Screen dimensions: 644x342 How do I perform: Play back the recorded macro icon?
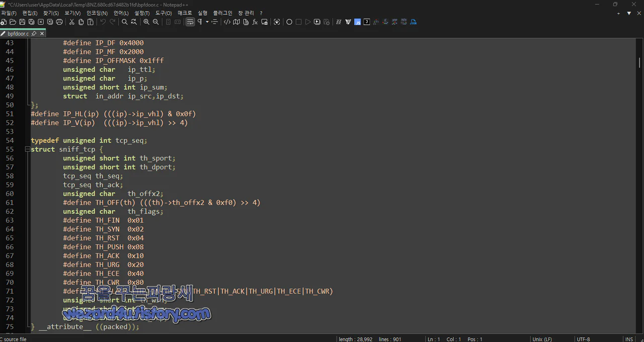point(308,22)
